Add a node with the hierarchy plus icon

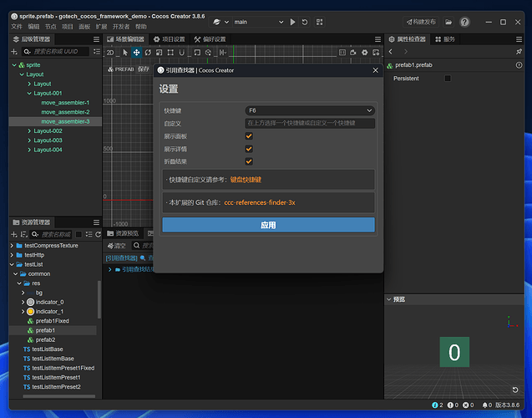[x=15, y=52]
